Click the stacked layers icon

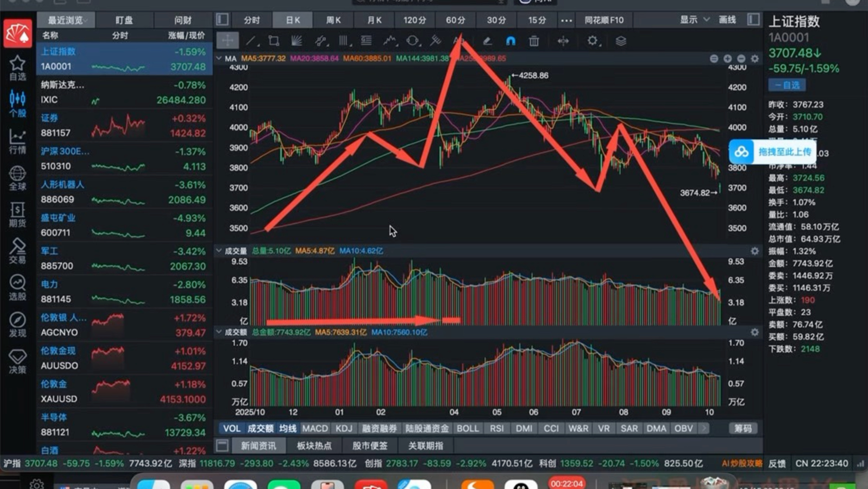(621, 41)
